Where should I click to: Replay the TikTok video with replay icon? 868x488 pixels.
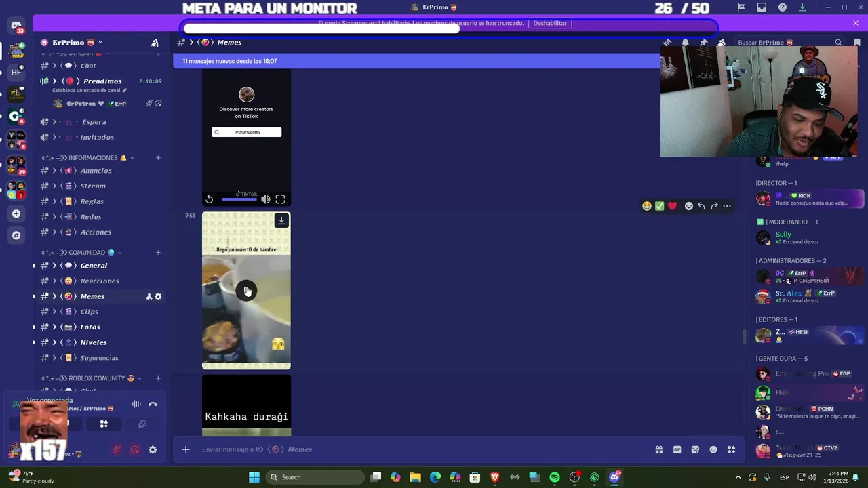point(210,199)
